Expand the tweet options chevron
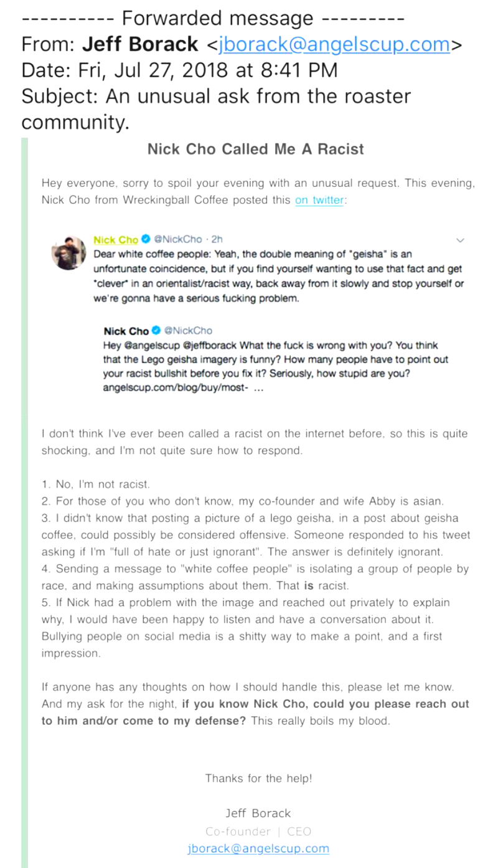This screenshot has width=498, height=868. click(461, 240)
